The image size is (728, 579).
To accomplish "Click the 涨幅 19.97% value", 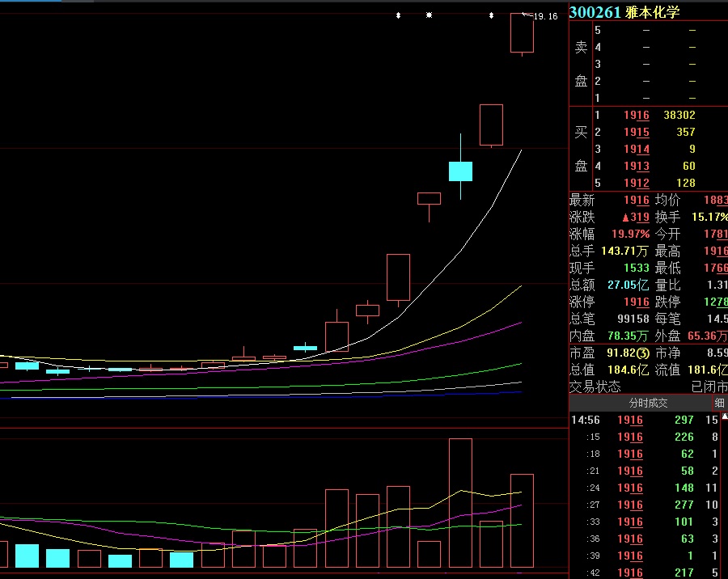I will pos(630,234).
